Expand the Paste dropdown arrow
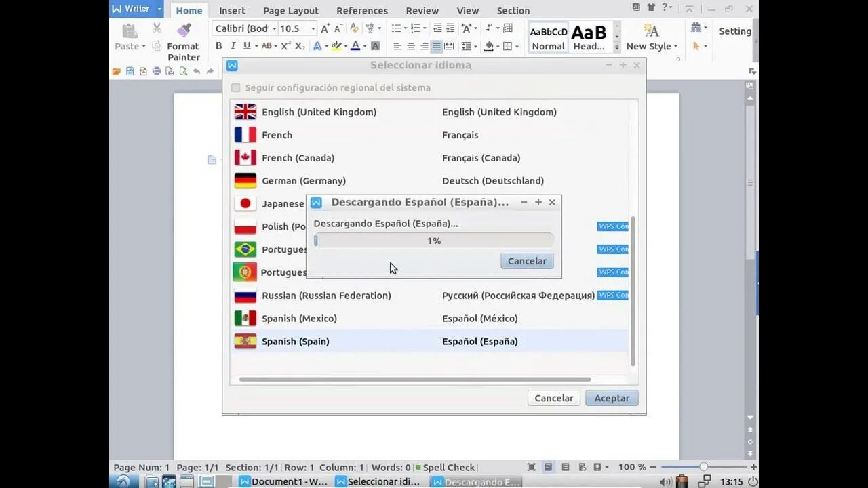Image resolution: width=868 pixels, height=488 pixels. [x=144, y=47]
